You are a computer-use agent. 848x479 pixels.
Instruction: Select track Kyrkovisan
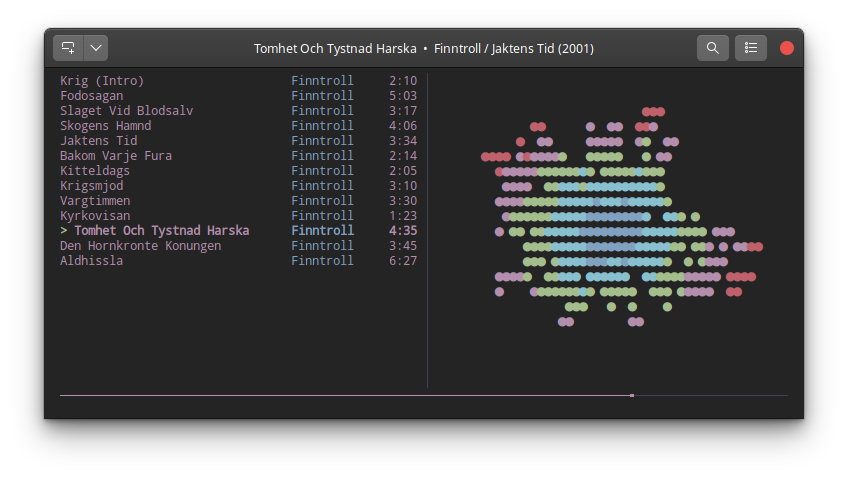pos(95,216)
